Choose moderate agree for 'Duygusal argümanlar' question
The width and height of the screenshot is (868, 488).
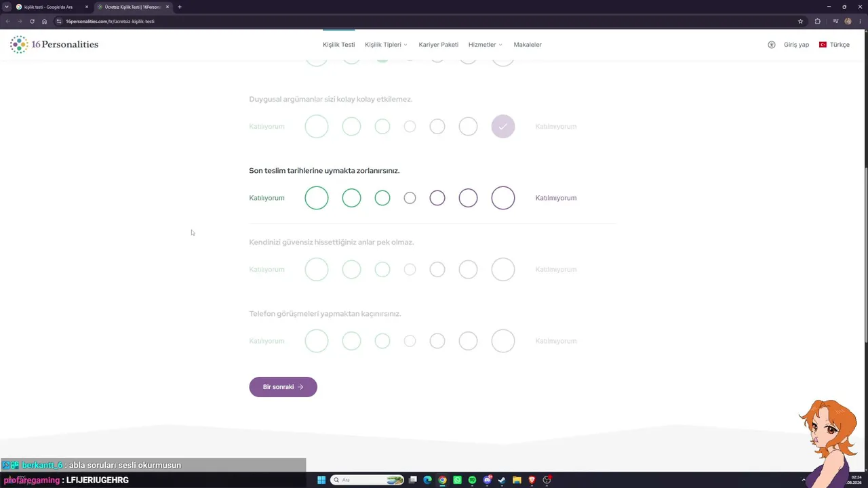(351, 127)
